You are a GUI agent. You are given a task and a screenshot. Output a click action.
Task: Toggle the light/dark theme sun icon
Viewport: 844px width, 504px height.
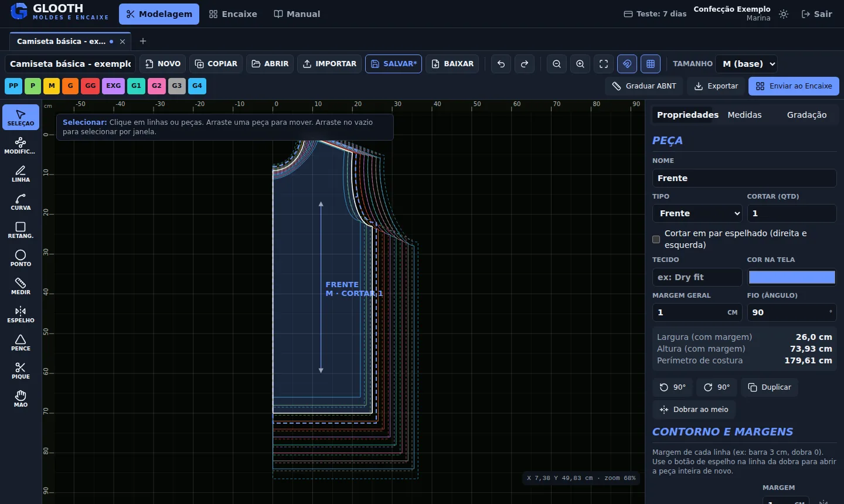784,14
